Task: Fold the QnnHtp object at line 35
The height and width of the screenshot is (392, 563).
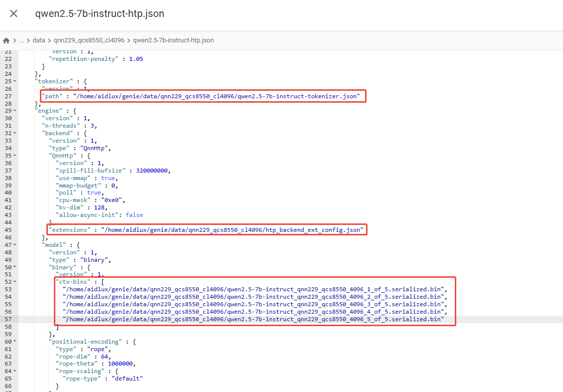Action: pyautogui.click(x=14, y=156)
